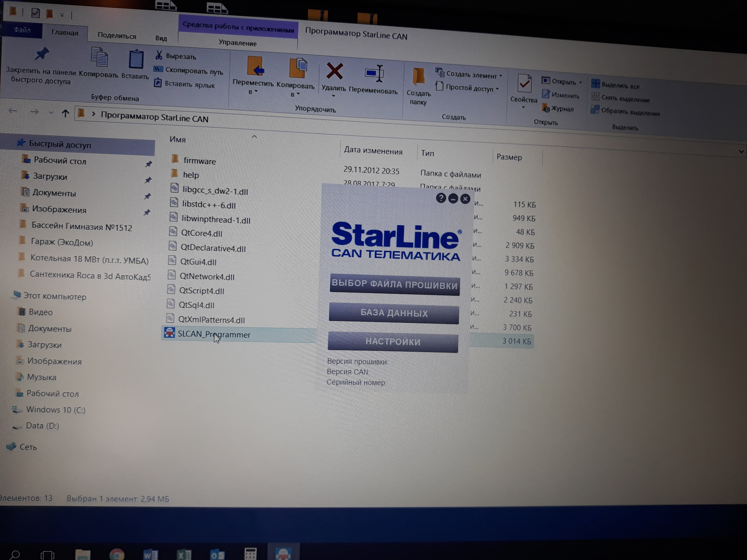
Task: Click the New folder icon
Action: (419, 76)
